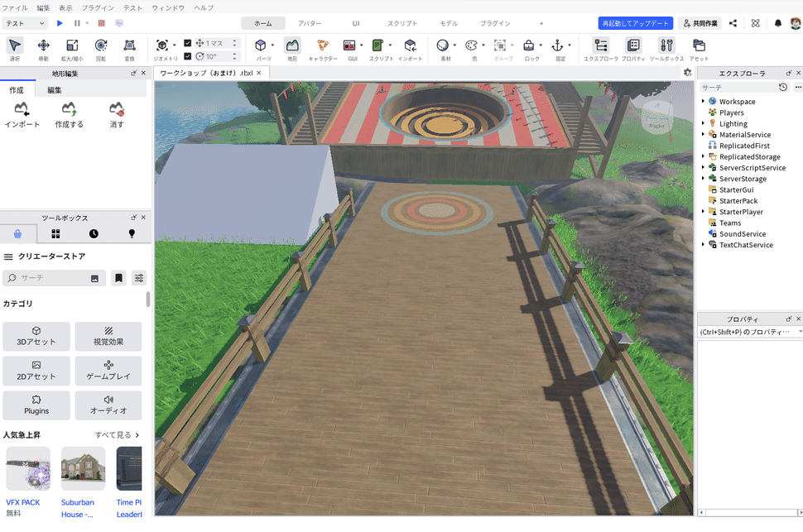Expand the ReplicatedStorage node
The height and width of the screenshot is (532, 803).
703,156
